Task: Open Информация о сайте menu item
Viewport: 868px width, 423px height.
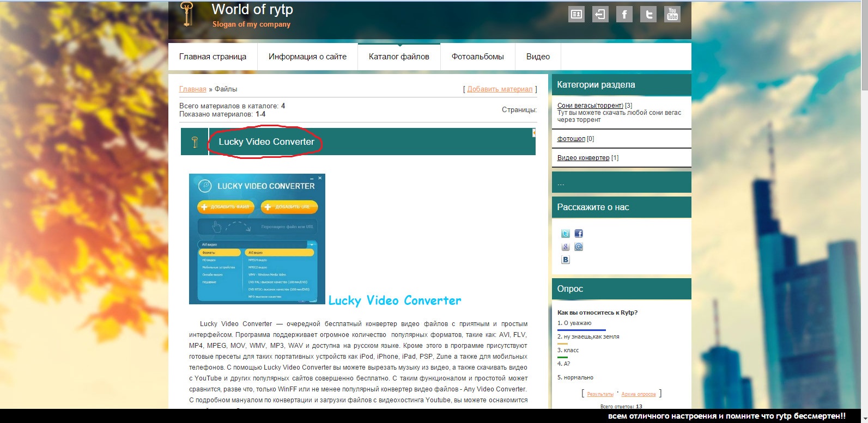Action: pyautogui.click(x=307, y=57)
